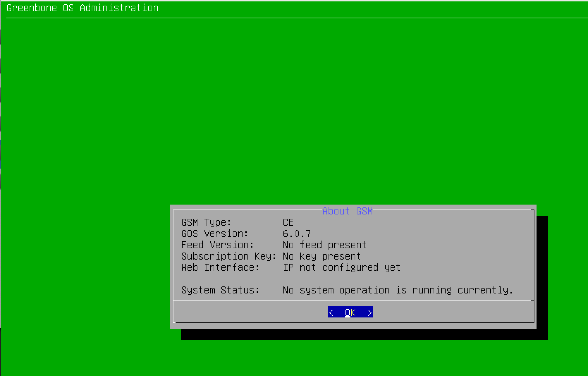Click the 'GSM Type:' label

206,223
